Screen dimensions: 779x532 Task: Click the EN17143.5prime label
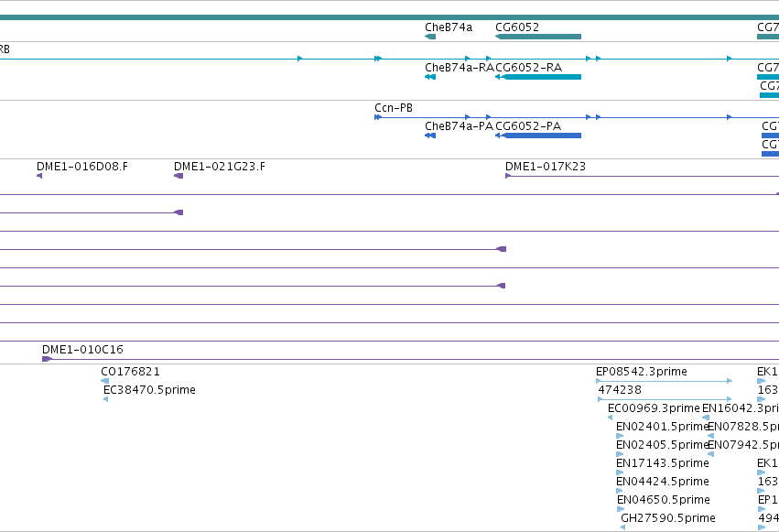[662, 463]
